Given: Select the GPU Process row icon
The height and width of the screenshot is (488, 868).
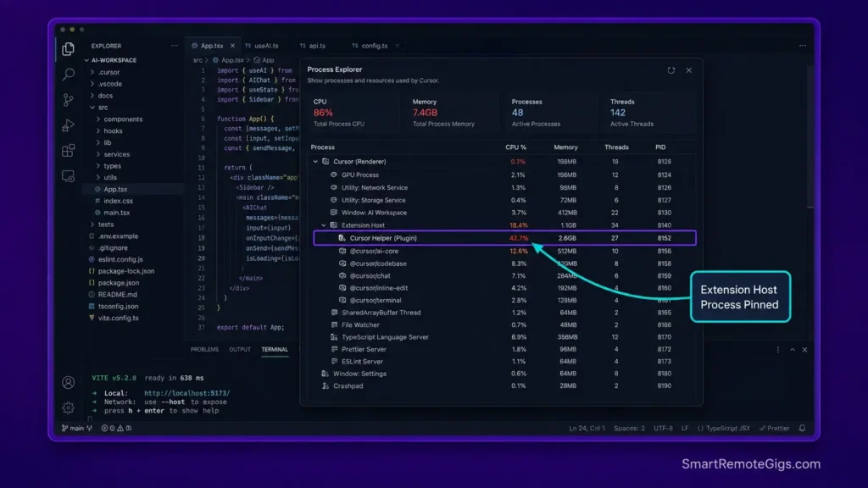Looking at the screenshot, I should (334, 175).
